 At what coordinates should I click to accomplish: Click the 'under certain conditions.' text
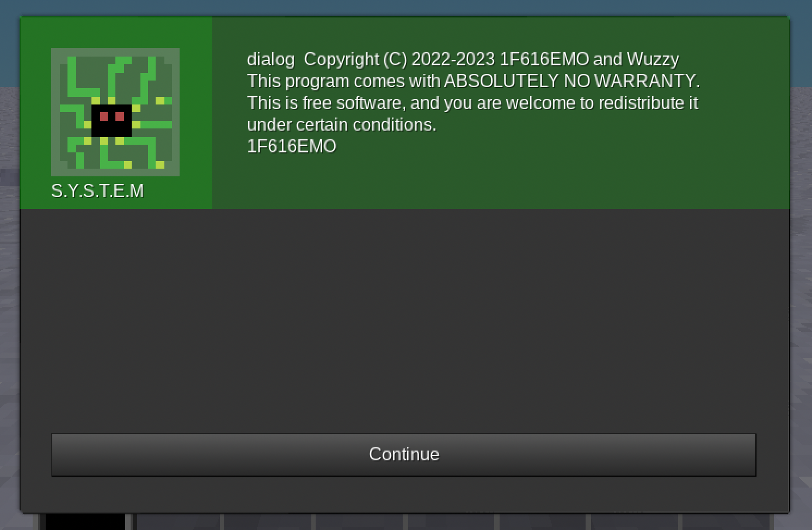coord(341,125)
